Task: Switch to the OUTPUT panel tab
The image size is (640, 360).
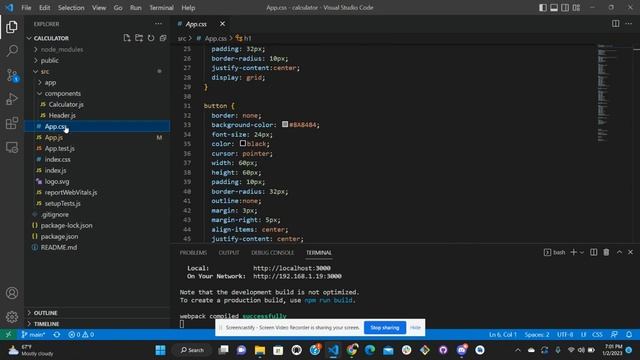Action: 229,253
